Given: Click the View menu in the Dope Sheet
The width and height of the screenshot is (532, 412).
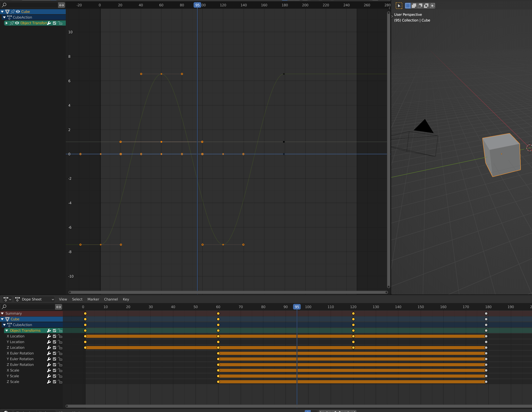Looking at the screenshot, I should click(x=63, y=299).
